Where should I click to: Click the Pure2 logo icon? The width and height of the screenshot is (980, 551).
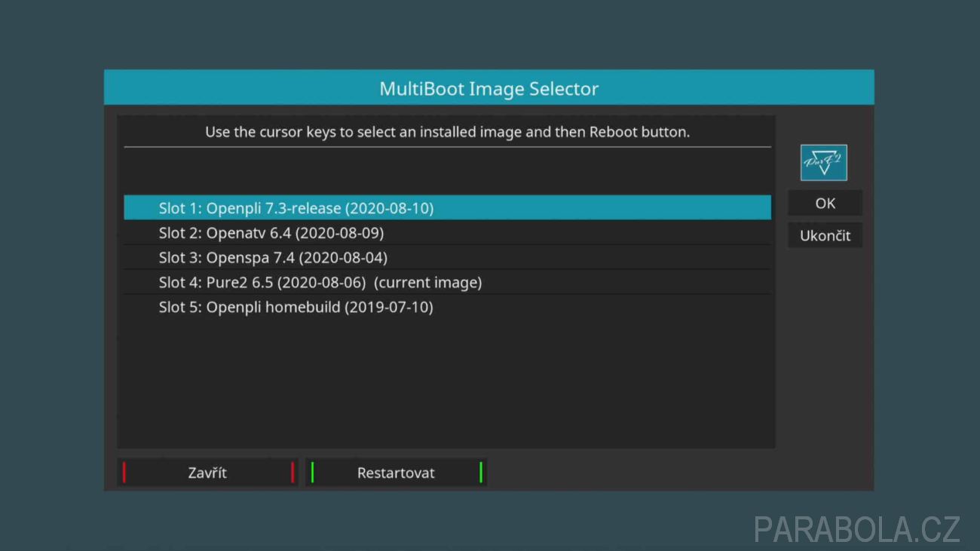(823, 163)
